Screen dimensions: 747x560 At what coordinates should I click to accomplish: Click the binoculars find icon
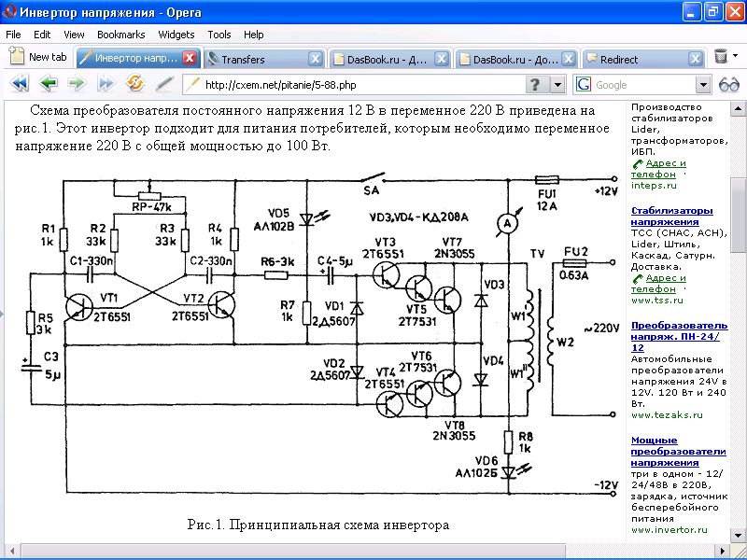coord(728,84)
